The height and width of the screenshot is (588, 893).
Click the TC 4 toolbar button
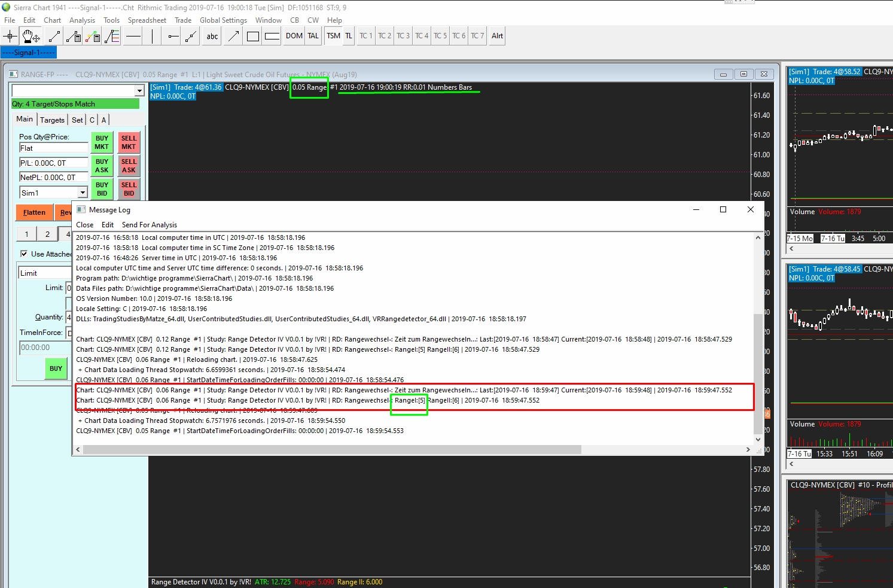coord(422,36)
